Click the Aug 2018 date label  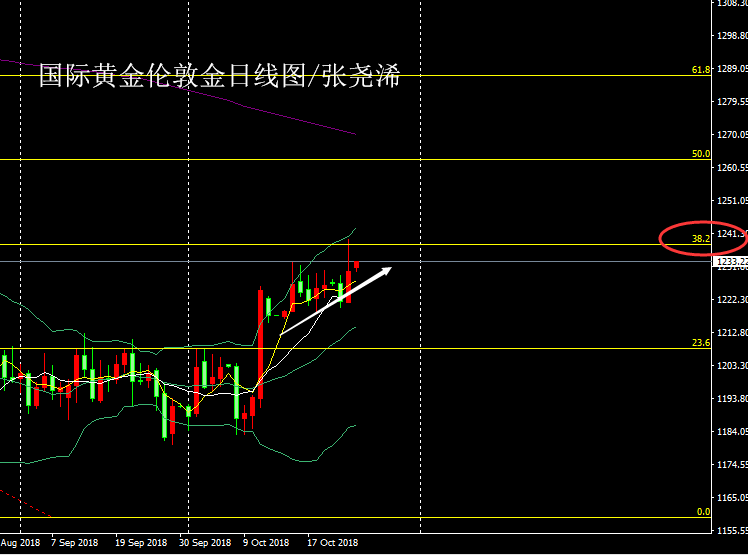tap(21, 543)
